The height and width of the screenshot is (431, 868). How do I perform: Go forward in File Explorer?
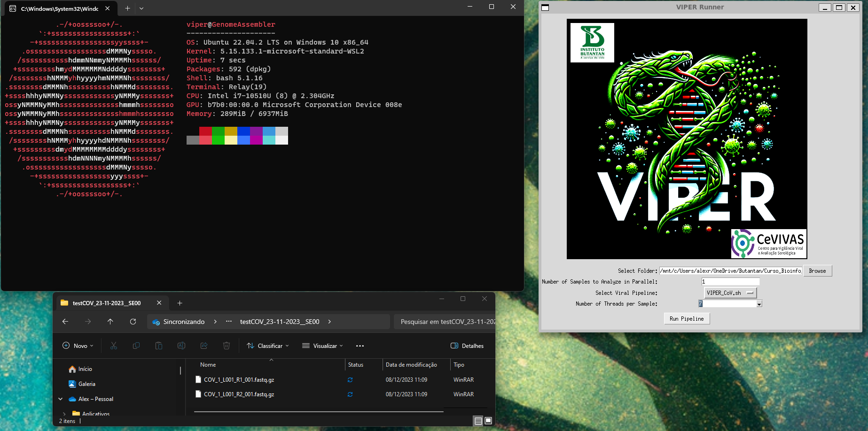point(88,322)
